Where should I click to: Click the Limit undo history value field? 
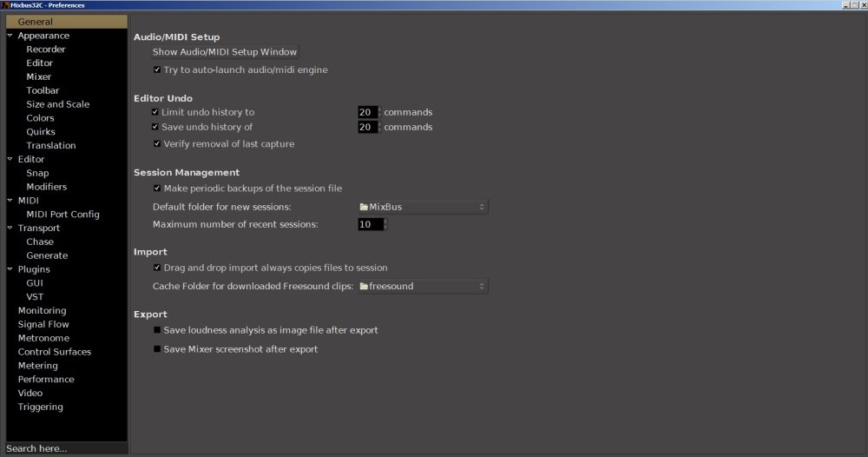tap(367, 112)
